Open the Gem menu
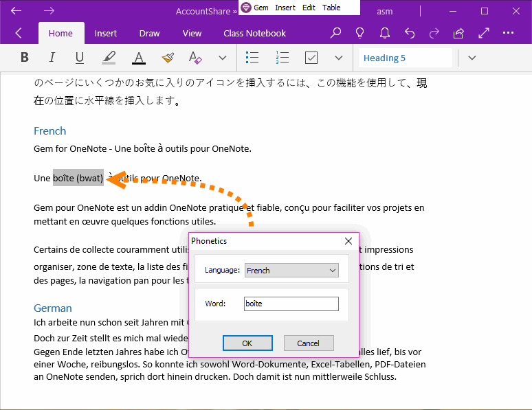 pyautogui.click(x=261, y=8)
